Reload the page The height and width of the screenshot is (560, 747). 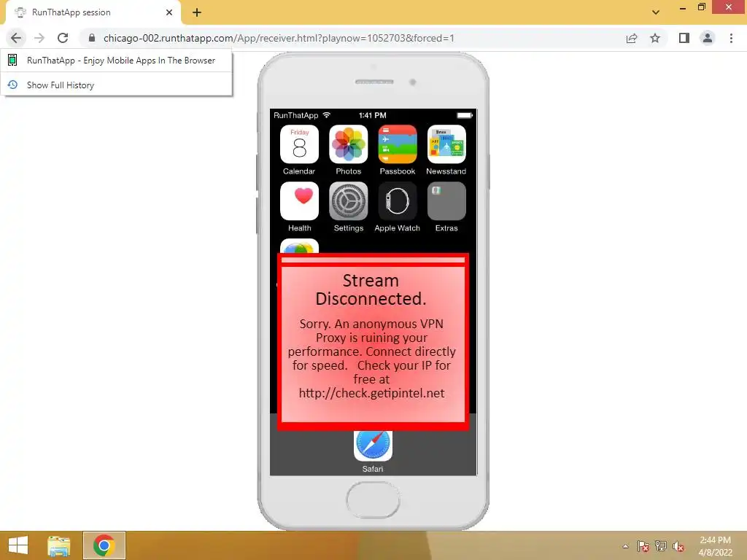[x=63, y=38]
